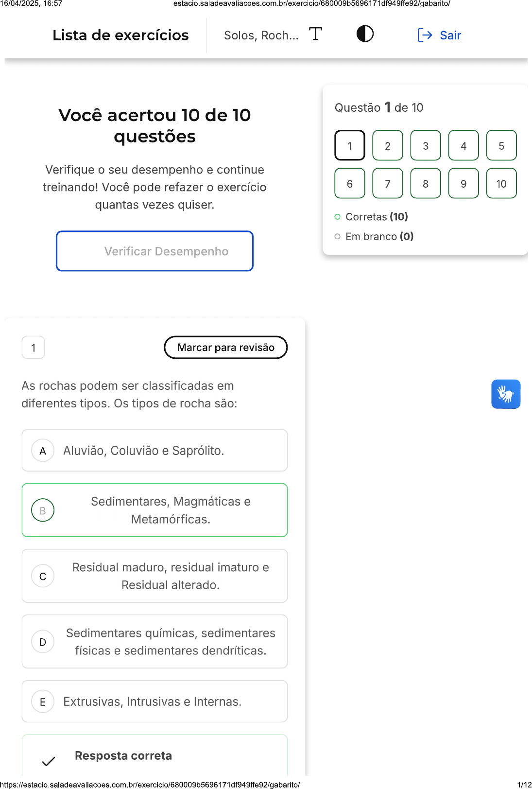The height and width of the screenshot is (789, 532).
Task: Open question 3 in the grid
Action: (426, 145)
